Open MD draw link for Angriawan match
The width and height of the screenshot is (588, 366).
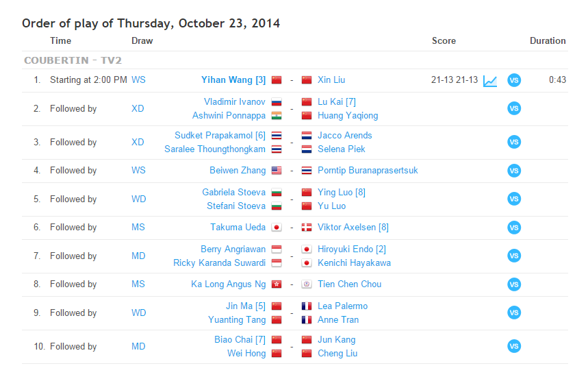138,256
